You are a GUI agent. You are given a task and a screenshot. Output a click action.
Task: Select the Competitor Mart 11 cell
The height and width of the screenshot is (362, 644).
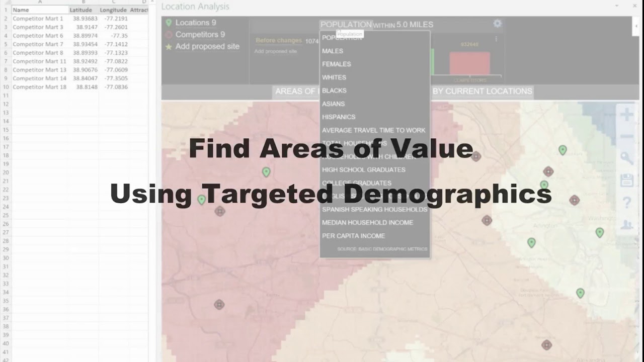click(40, 61)
